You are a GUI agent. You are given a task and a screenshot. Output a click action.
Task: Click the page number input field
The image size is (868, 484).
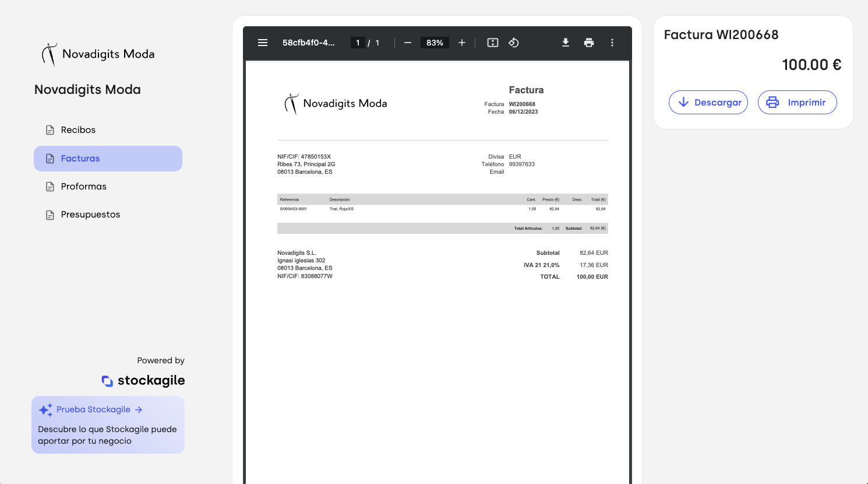click(x=358, y=43)
